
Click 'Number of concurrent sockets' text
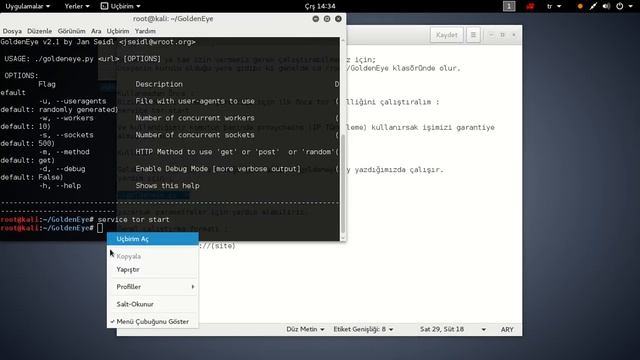195,135
